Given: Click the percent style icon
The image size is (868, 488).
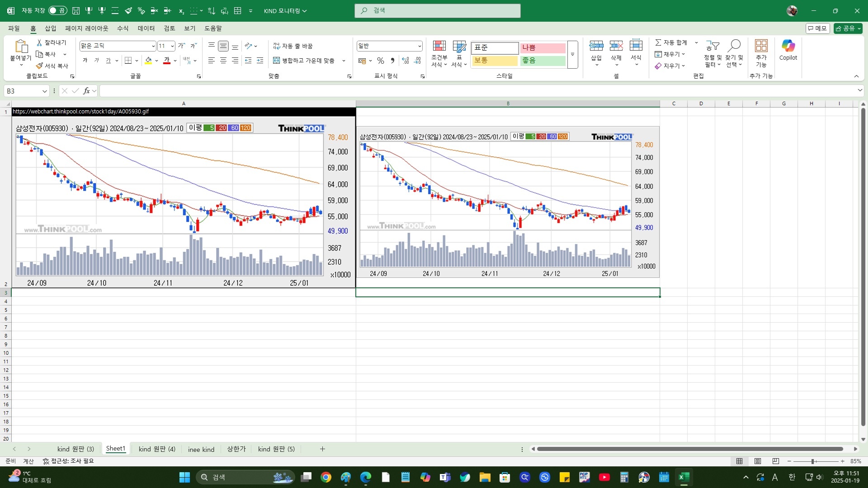Looking at the screenshot, I should pyautogui.click(x=381, y=61).
